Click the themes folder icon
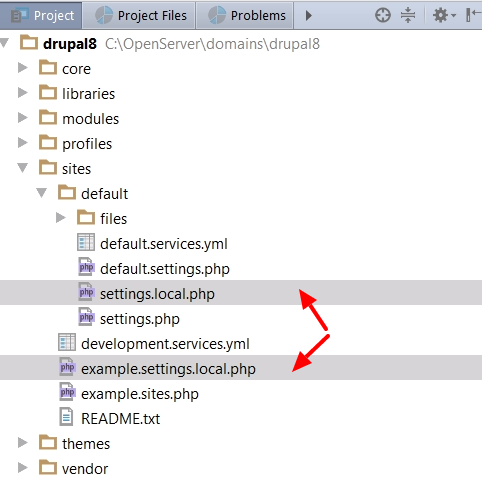This screenshot has width=482, height=482. pyautogui.click(x=48, y=442)
